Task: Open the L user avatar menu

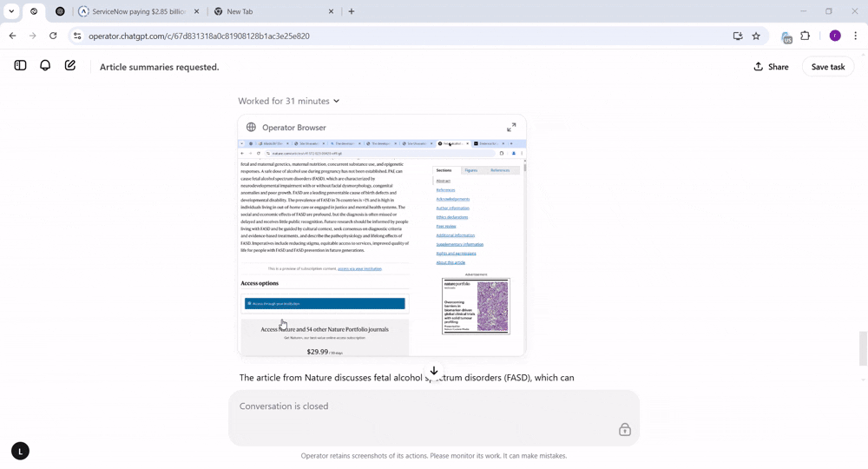Action: [21, 451]
